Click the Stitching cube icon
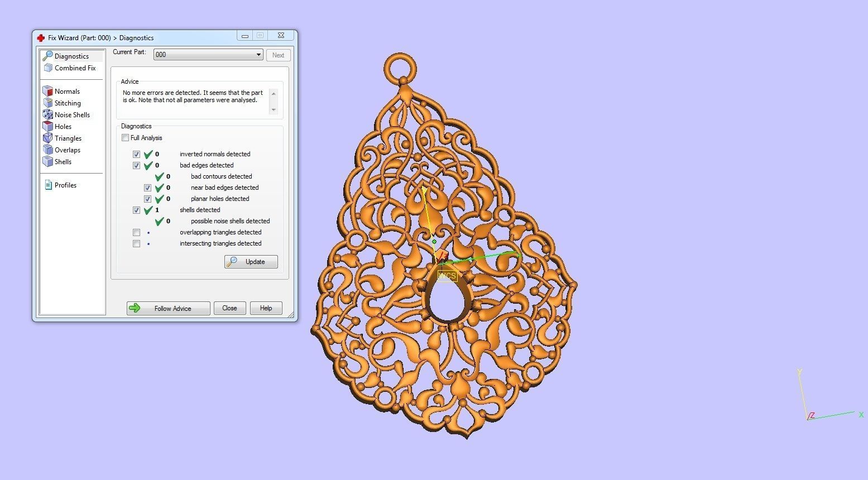 click(x=48, y=103)
